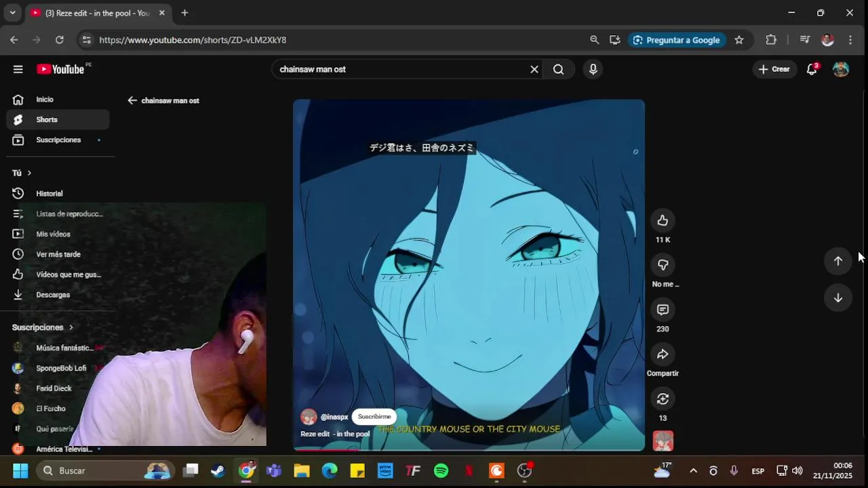Run search with the magnifier button
The image size is (868, 488).
558,69
